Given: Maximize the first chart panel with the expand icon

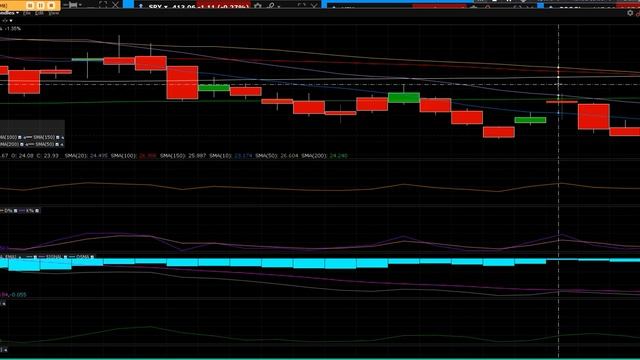Looking at the screenshot, I should tap(102, 5).
